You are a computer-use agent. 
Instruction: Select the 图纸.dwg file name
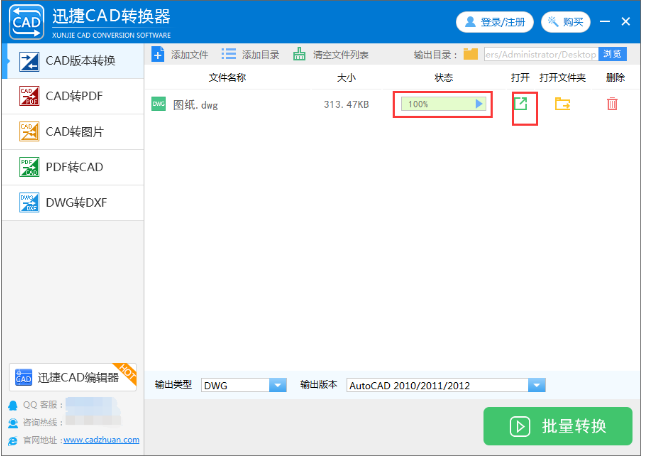(195, 105)
